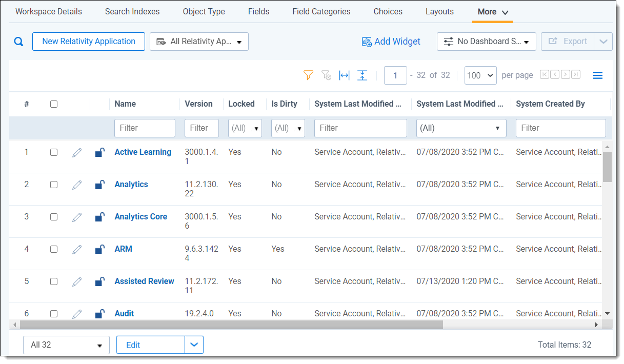This screenshot has height=364, width=624.
Task: Open the Field Categories tab
Action: coord(321,11)
